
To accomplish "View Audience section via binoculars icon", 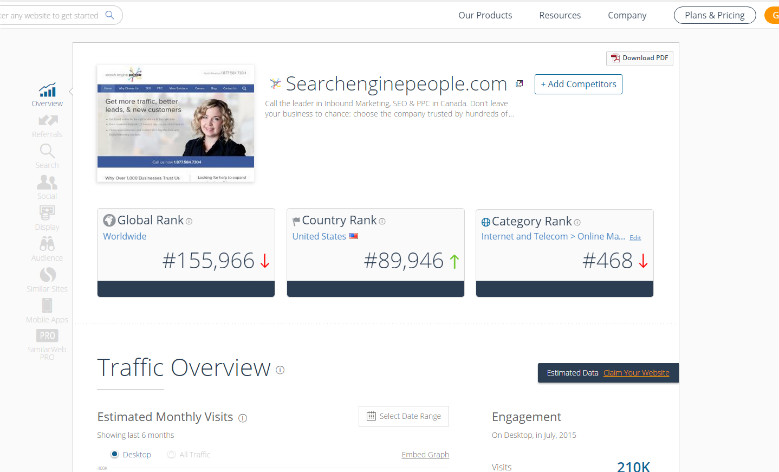I will coord(47,248).
